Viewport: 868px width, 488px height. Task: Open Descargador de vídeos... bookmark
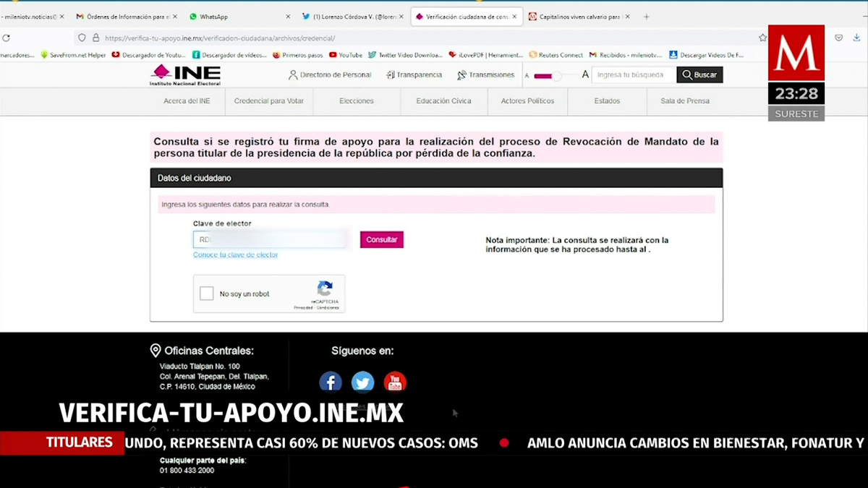pyautogui.click(x=229, y=55)
